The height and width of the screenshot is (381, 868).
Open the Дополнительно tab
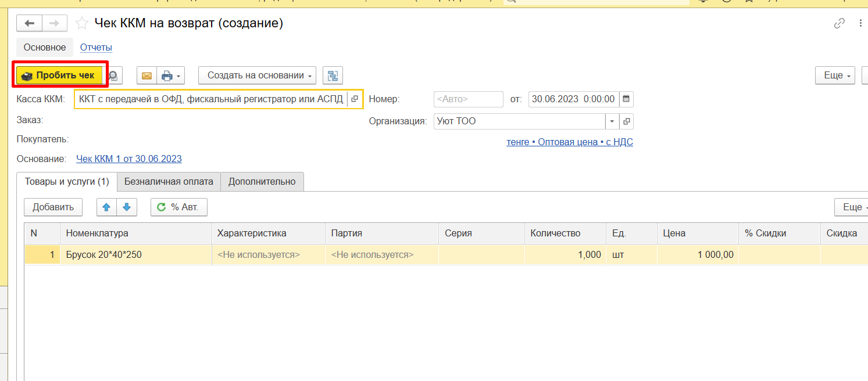[x=262, y=181]
